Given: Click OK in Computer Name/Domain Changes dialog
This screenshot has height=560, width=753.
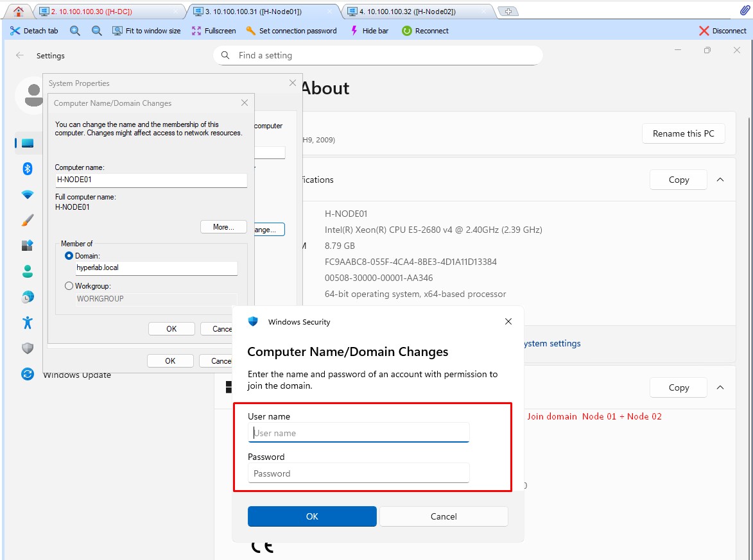Looking at the screenshot, I should coord(171,328).
